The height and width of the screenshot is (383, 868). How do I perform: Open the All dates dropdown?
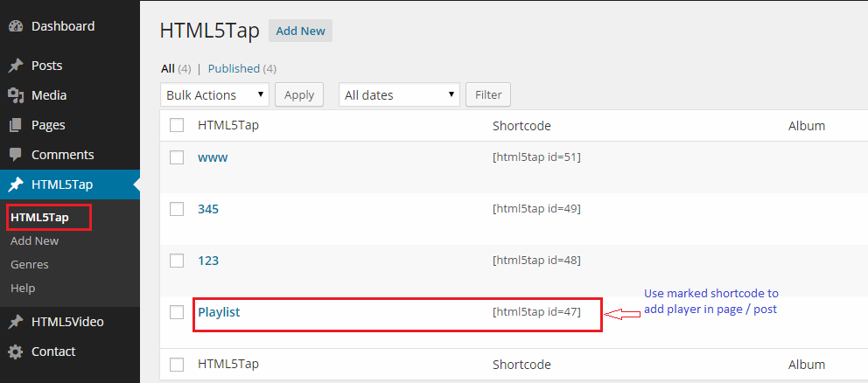pos(399,94)
